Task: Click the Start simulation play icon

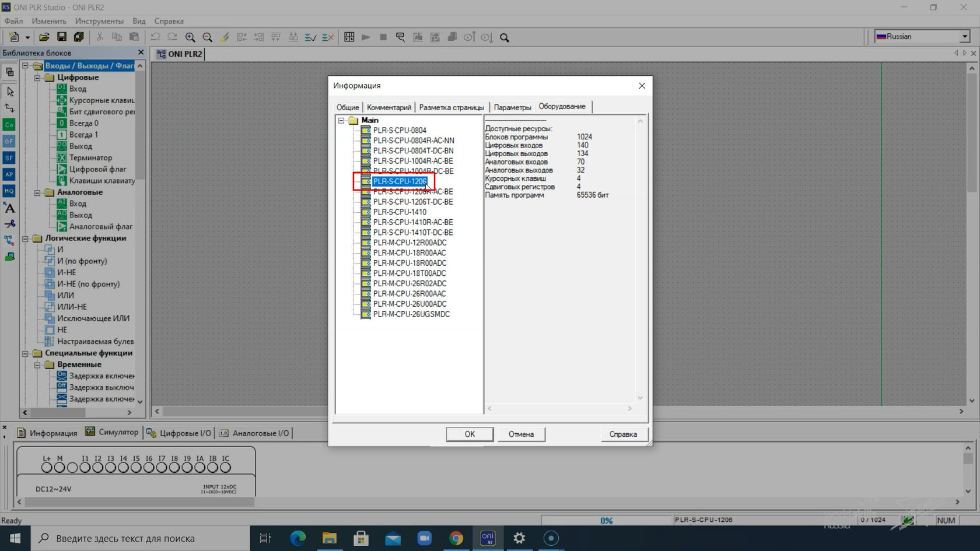Action: pyautogui.click(x=366, y=37)
